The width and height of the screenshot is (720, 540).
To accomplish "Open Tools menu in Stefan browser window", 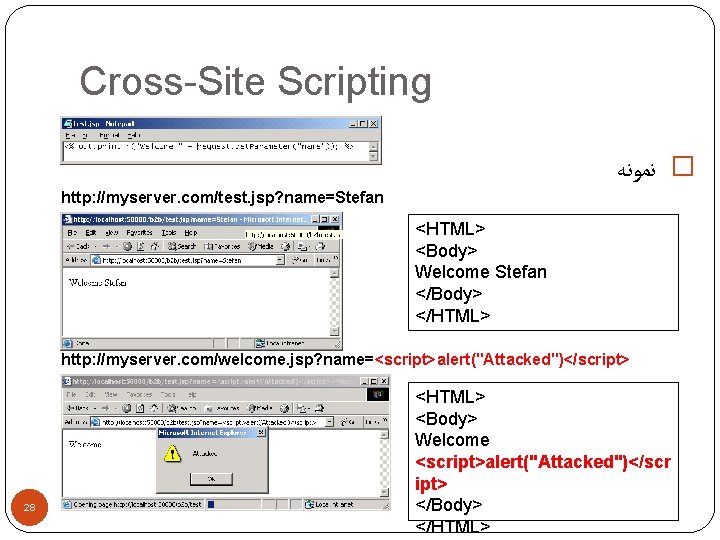I will [x=169, y=233].
